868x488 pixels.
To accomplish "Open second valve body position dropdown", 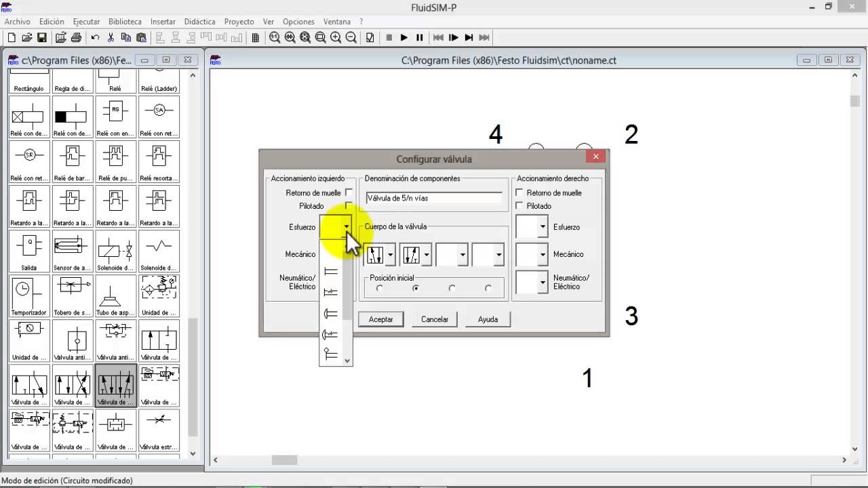I will pos(427,255).
